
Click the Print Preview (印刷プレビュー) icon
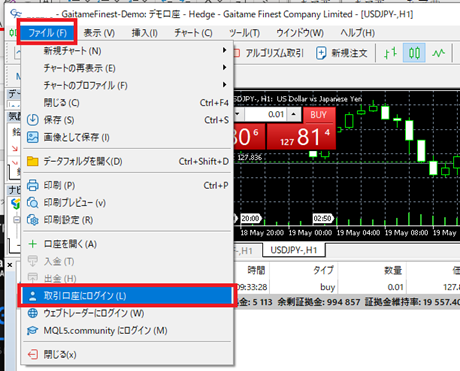click(33, 202)
